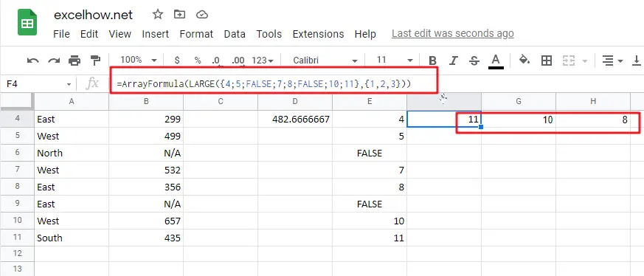The width and height of the screenshot is (644, 276).
Task: Check the cloud save status icon
Action: click(201, 15)
